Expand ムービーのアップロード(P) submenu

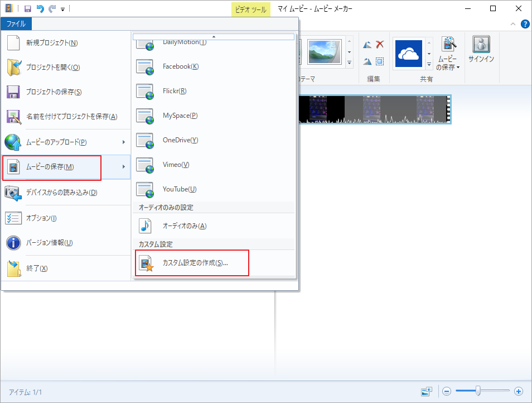(66, 142)
